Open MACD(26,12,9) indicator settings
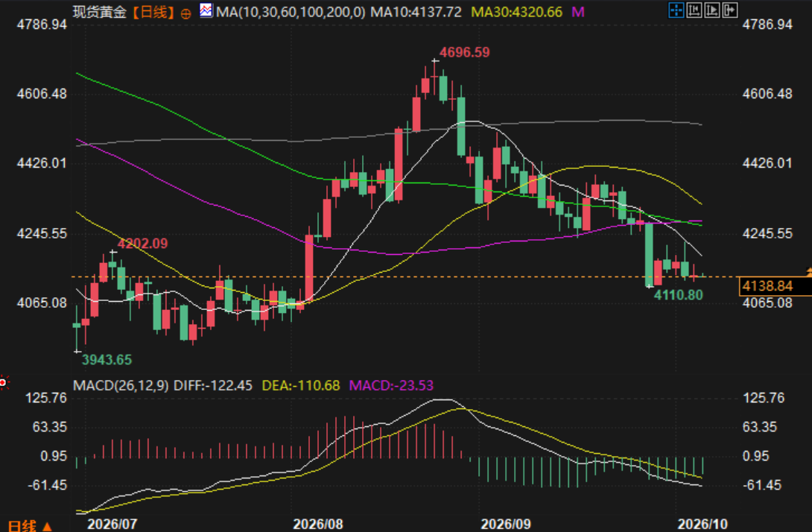The height and width of the screenshot is (532, 812). [121, 385]
